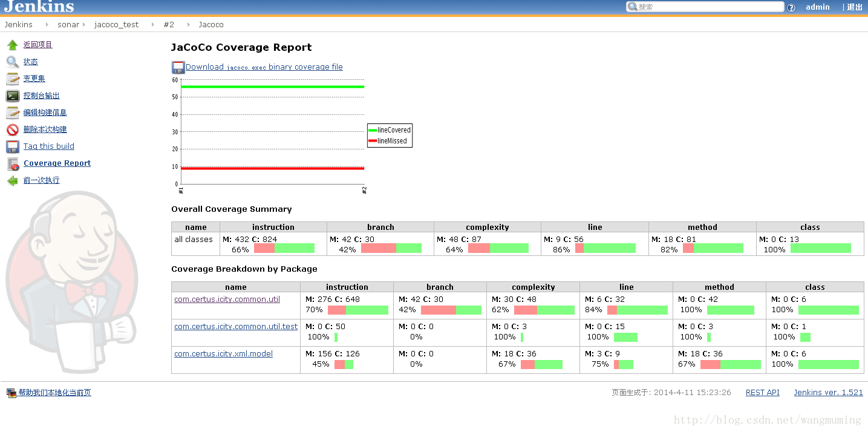Open the REST API link
The height and width of the screenshot is (432, 868).
763,393
